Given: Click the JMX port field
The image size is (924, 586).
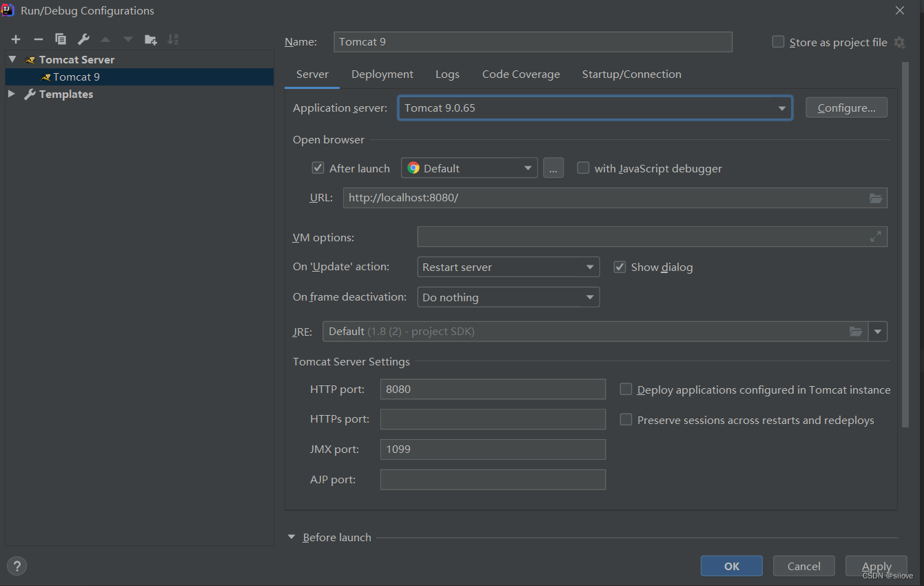Looking at the screenshot, I should [493, 449].
